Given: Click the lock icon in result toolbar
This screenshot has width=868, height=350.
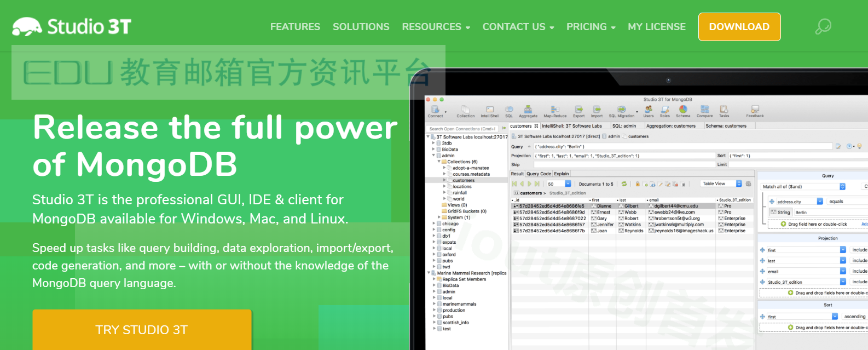Looking at the screenshot, I should point(638,183).
